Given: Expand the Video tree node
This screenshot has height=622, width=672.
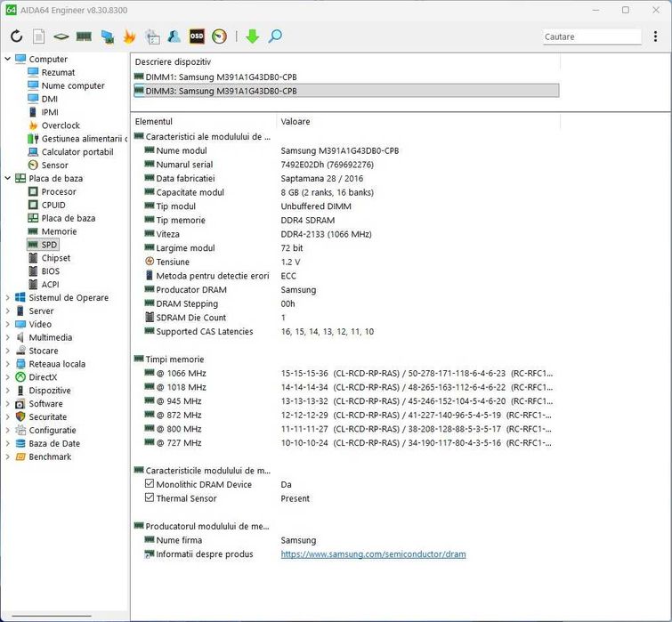Looking at the screenshot, I should pos(7,324).
